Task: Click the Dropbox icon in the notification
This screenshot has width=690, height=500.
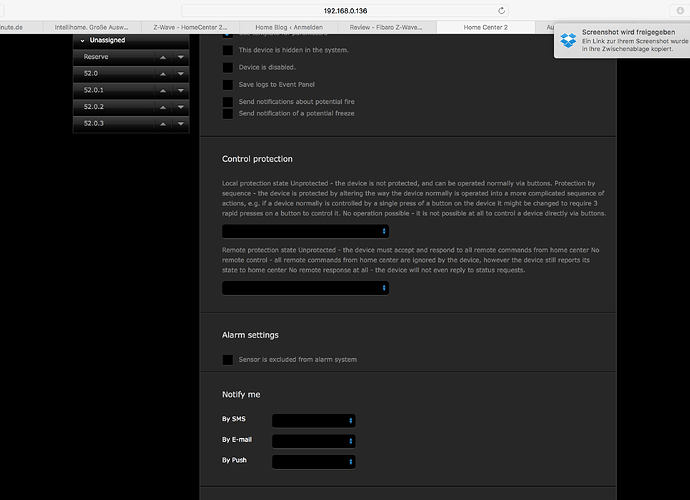Action: tap(568, 40)
